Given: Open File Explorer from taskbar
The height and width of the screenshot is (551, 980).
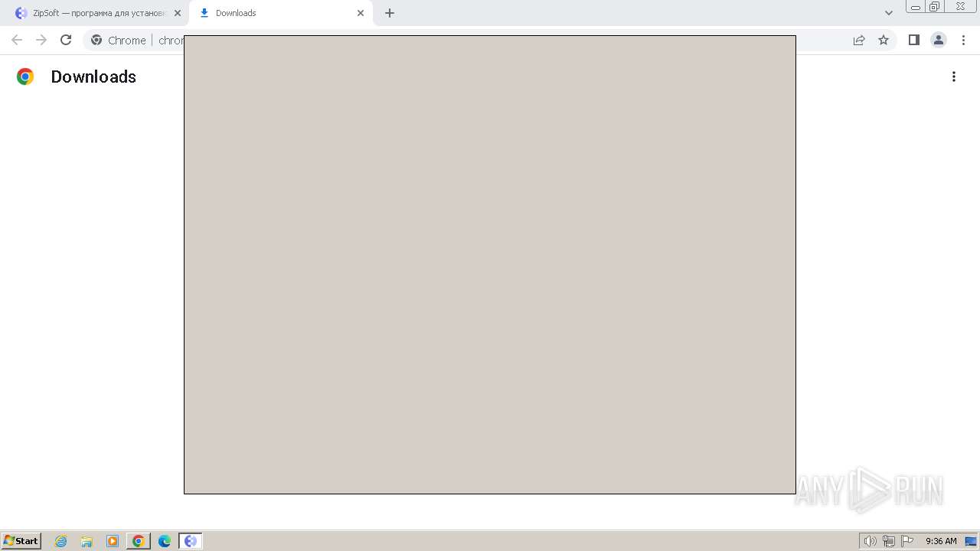Looking at the screenshot, I should [x=87, y=541].
